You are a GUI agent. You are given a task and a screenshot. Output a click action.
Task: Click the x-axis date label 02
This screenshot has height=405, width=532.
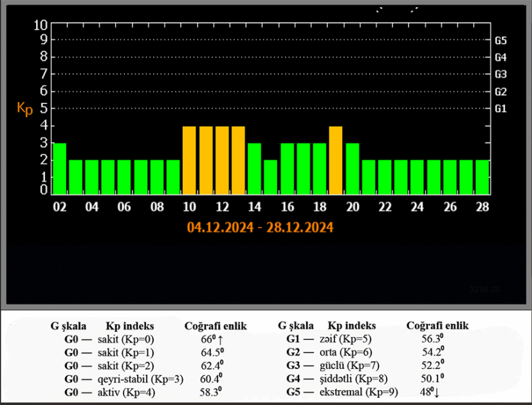point(60,206)
